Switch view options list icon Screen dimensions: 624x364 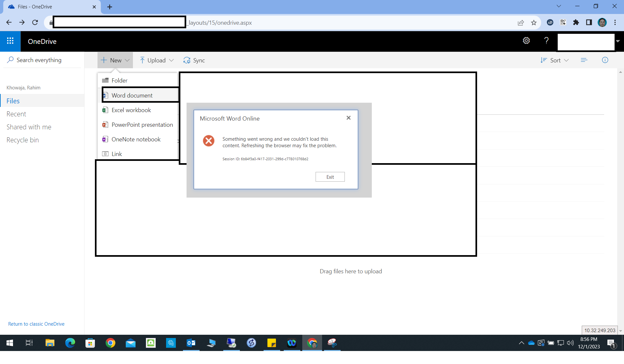click(584, 60)
